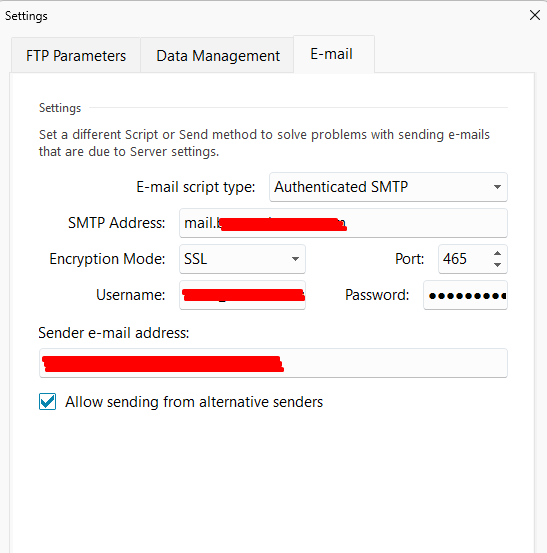Open the Encryption Mode SSL dropdown
The height and width of the screenshot is (553, 547).
pos(242,259)
